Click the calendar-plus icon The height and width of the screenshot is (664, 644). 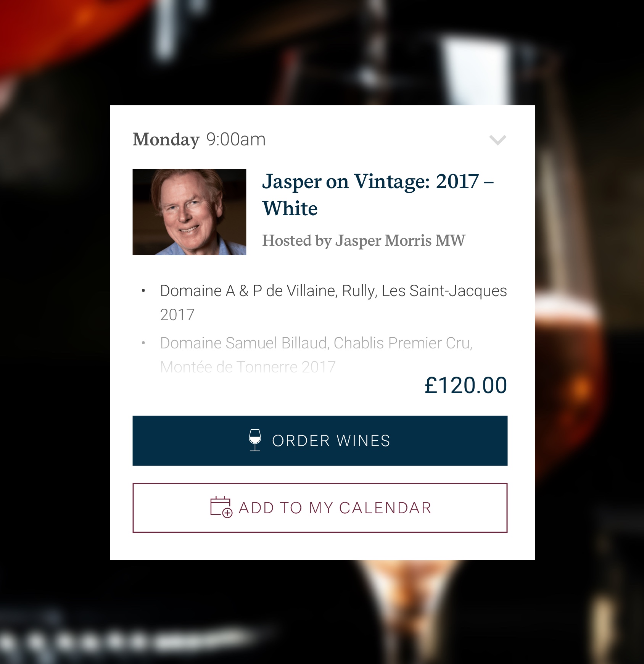click(x=221, y=507)
